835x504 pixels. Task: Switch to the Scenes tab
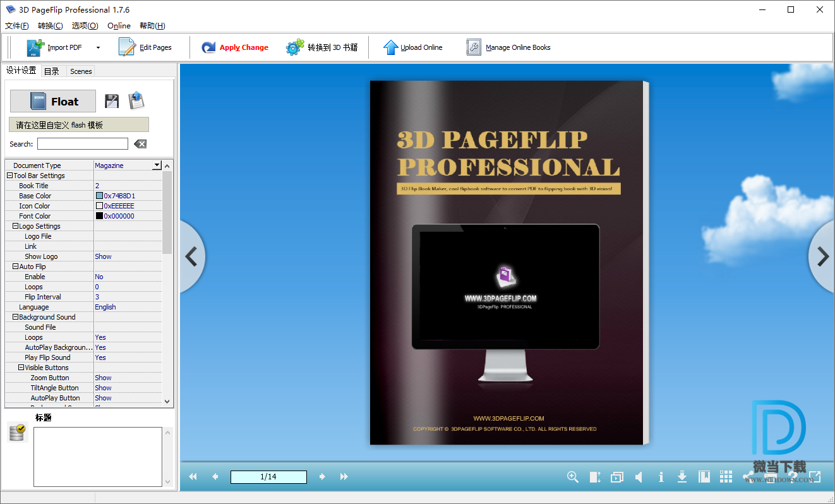pyautogui.click(x=81, y=71)
